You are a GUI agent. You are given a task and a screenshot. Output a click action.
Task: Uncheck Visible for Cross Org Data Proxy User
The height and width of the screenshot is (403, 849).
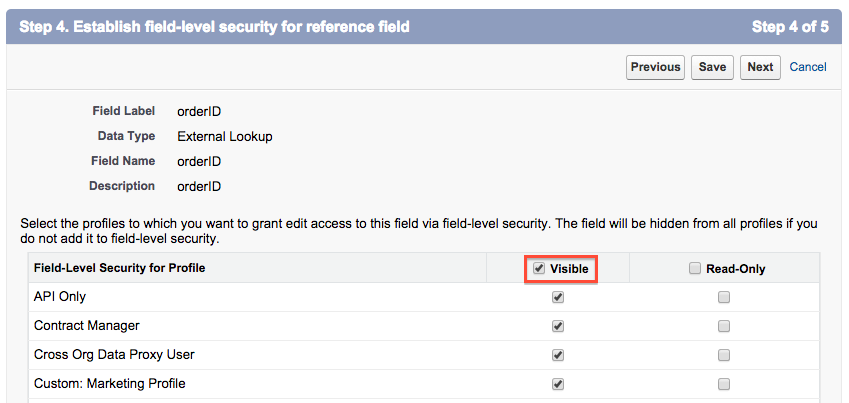tap(558, 355)
